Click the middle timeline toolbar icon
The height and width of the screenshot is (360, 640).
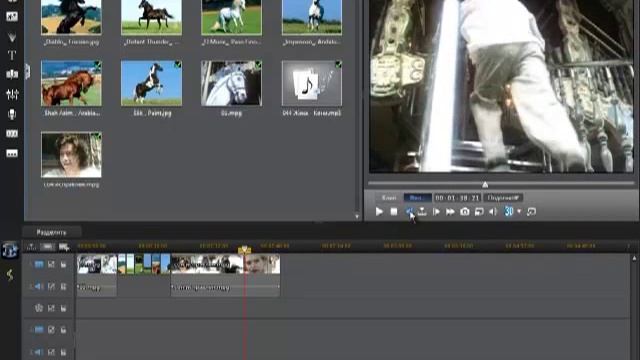(x=48, y=247)
